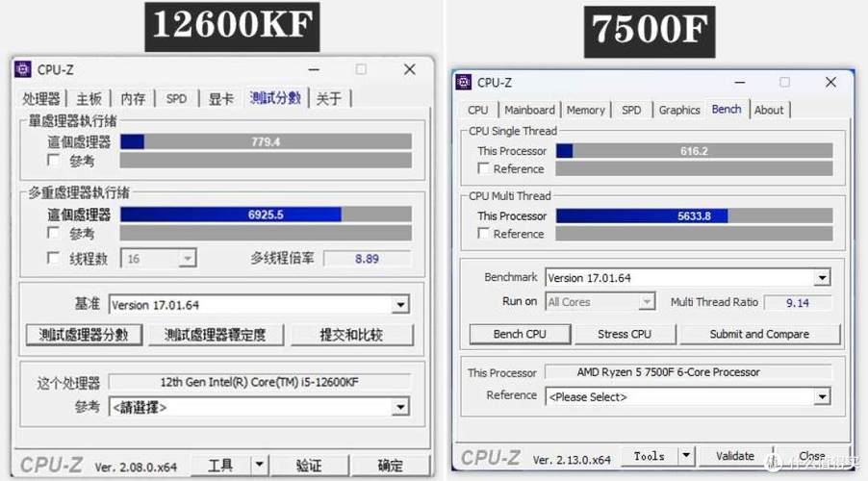Expand the Reference <Please Select> dropdown
The width and height of the screenshot is (868, 481).
click(x=821, y=396)
